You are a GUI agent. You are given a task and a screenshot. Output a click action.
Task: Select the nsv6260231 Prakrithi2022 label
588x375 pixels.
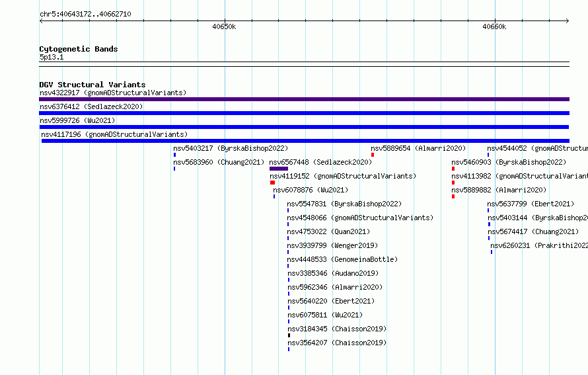pyautogui.click(x=539, y=245)
